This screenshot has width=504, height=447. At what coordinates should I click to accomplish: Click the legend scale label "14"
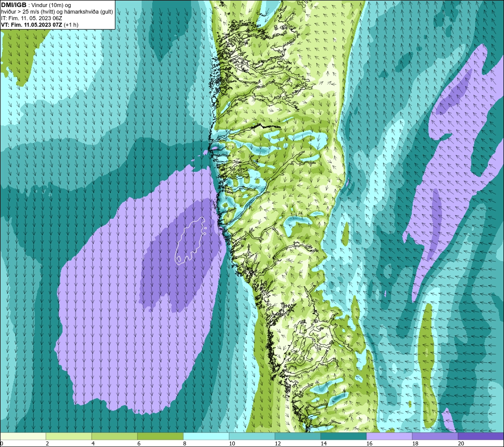(x=324, y=443)
